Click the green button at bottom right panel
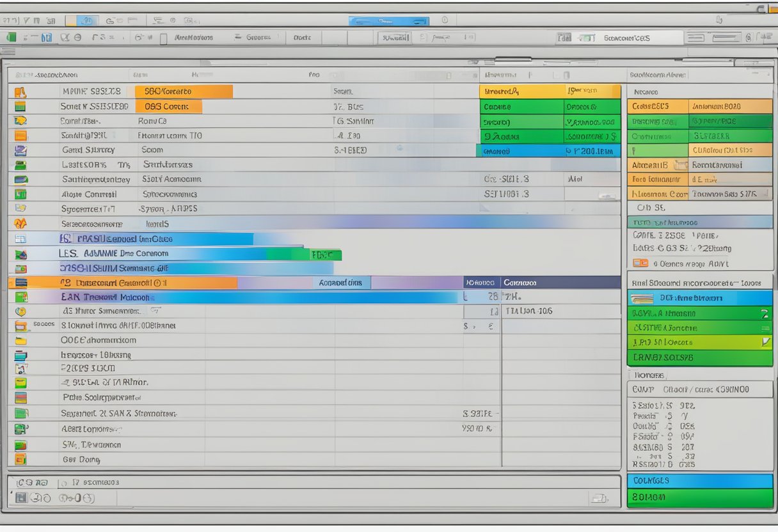This screenshot has height=532, width=778. (700, 497)
